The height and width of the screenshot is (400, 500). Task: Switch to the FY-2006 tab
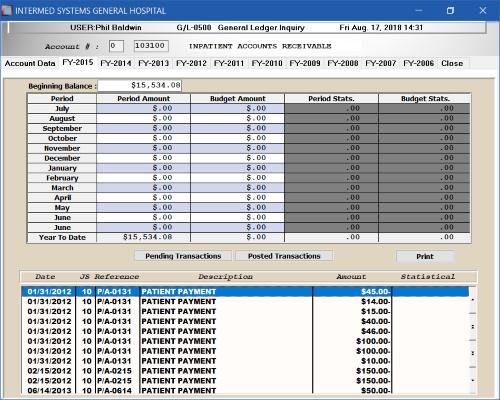point(419,63)
